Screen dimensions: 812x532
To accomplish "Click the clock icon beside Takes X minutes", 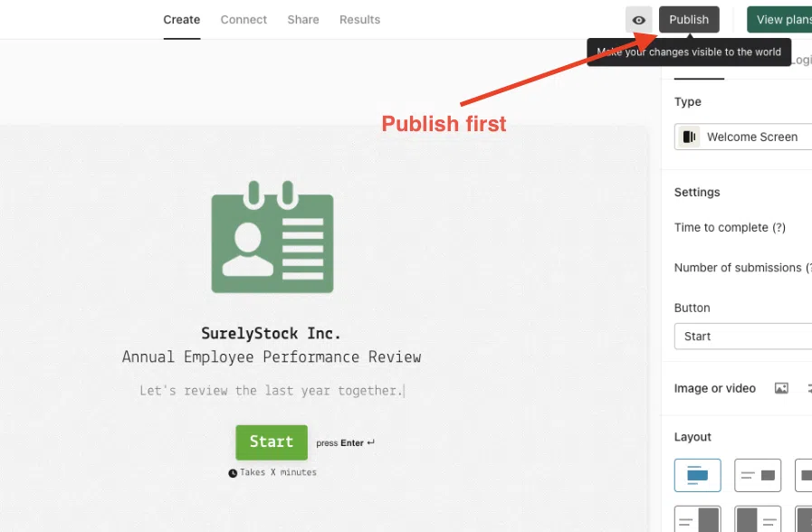I will 233,473.
